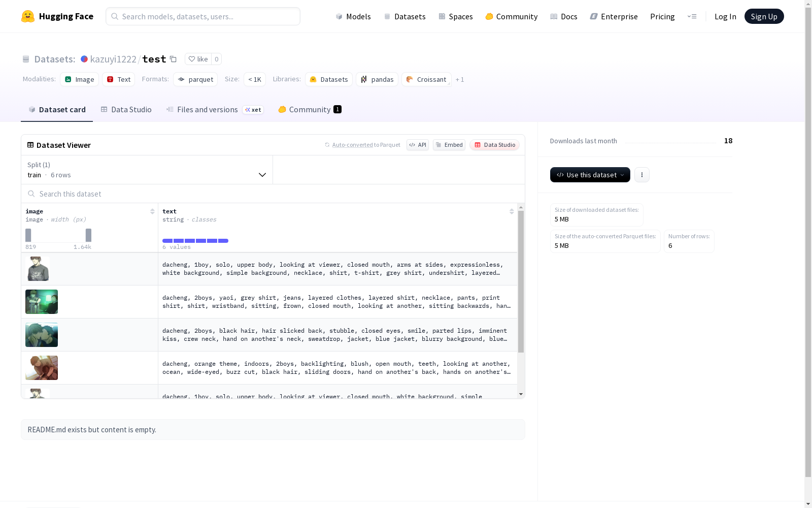Open the kazuyi1222 user link
812x508 pixels.
113,59
